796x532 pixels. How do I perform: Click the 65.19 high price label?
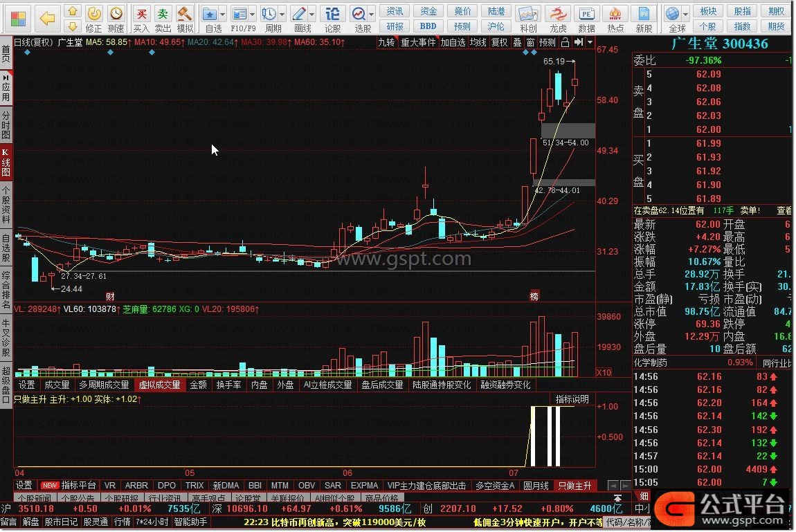[x=553, y=62]
